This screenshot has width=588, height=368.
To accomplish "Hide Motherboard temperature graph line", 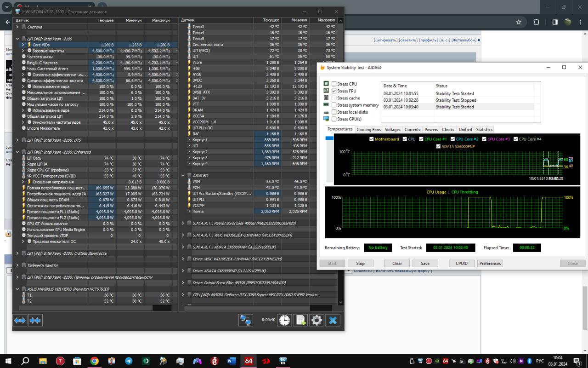I will click(x=371, y=139).
